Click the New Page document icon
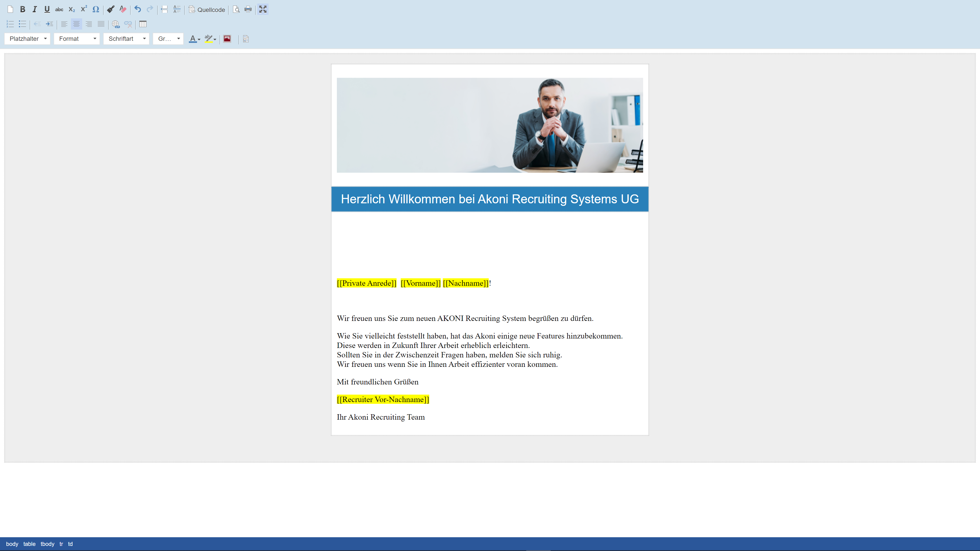The height and width of the screenshot is (551, 980). [x=10, y=9]
